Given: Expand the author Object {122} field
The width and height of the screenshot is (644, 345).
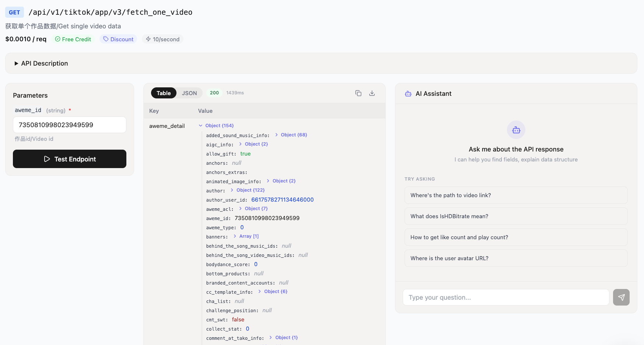Looking at the screenshot, I should point(231,190).
